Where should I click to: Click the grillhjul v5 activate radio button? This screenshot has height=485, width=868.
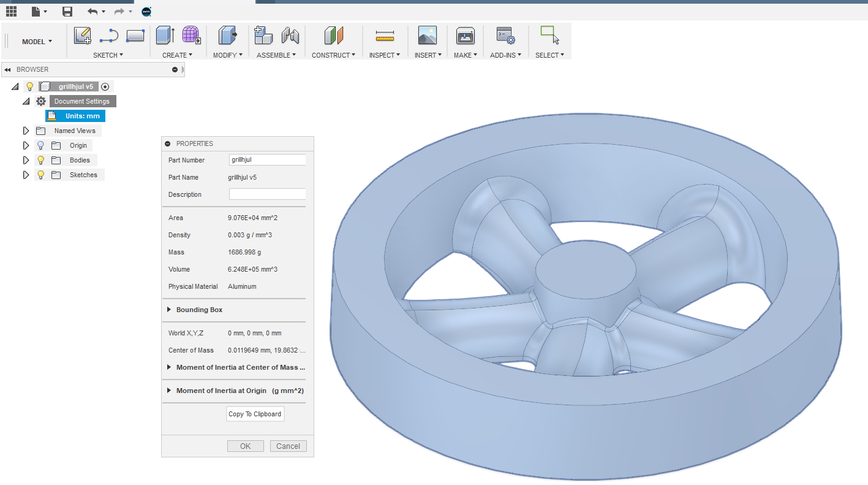click(105, 87)
